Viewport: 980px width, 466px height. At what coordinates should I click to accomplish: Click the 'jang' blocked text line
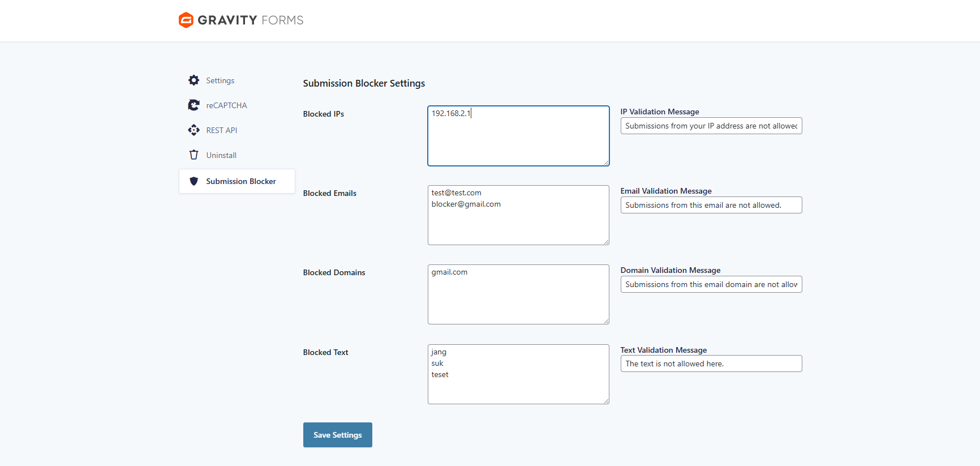[x=439, y=352]
